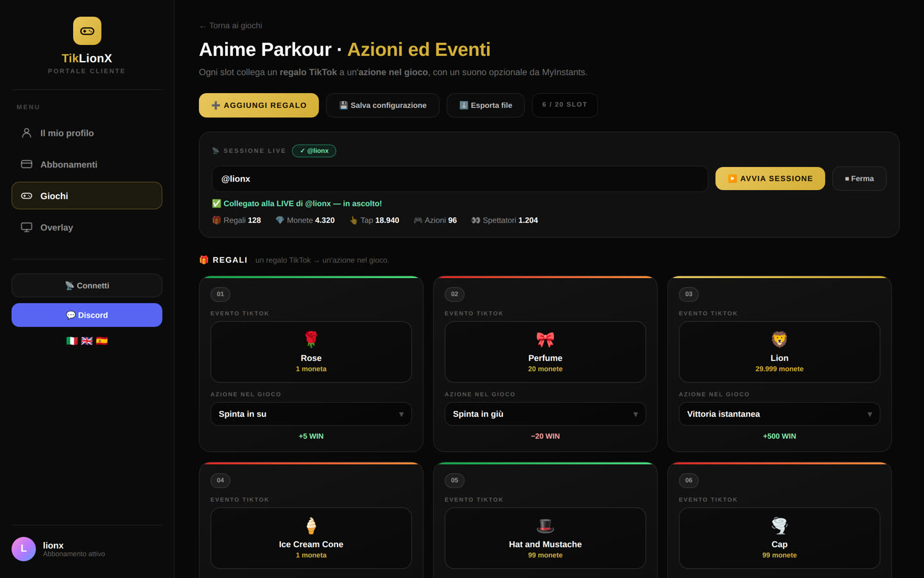
Task: Select Giochi in the sidebar menu
Action: (x=87, y=196)
